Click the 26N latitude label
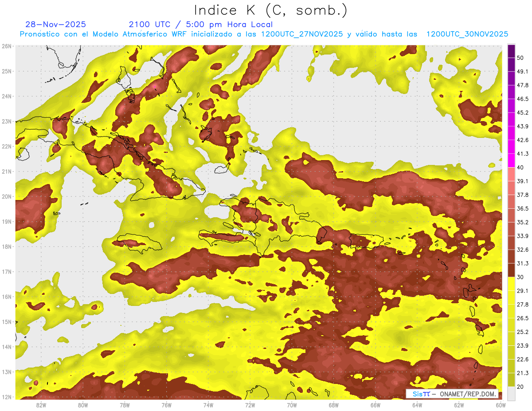Viewport: 532px width, 411px height. pos(6,46)
